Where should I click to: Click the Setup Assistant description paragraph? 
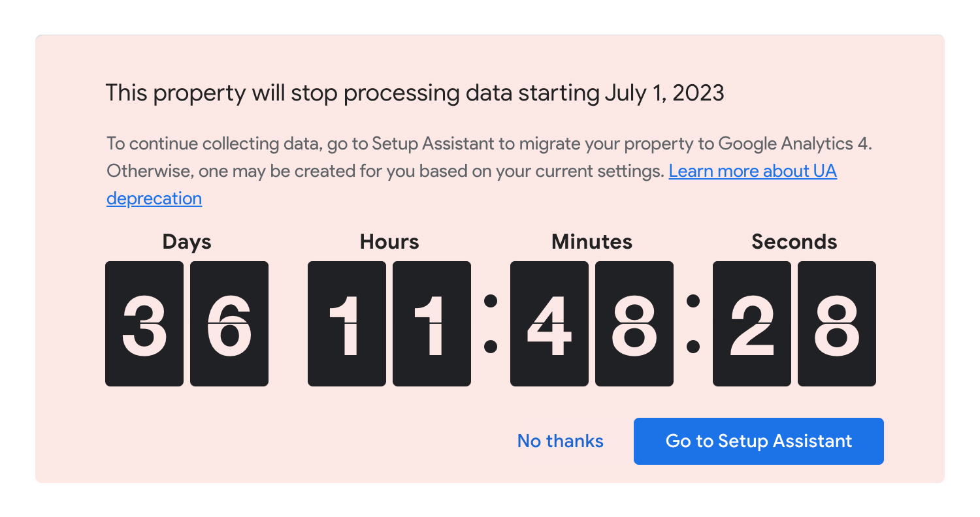(489, 171)
